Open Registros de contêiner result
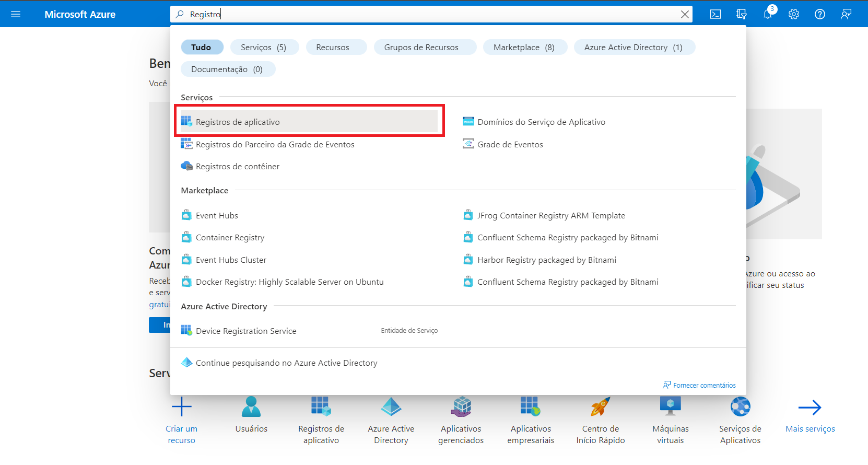868x465 pixels. tap(238, 167)
